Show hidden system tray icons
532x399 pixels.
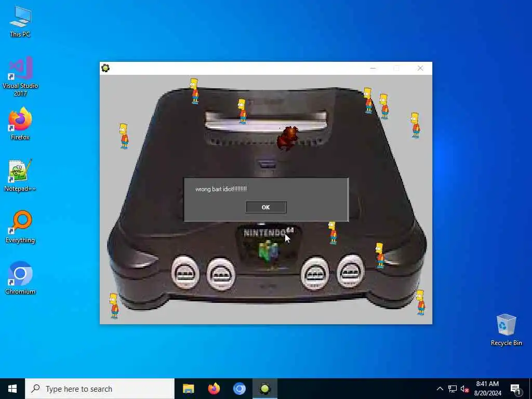pyautogui.click(x=440, y=389)
